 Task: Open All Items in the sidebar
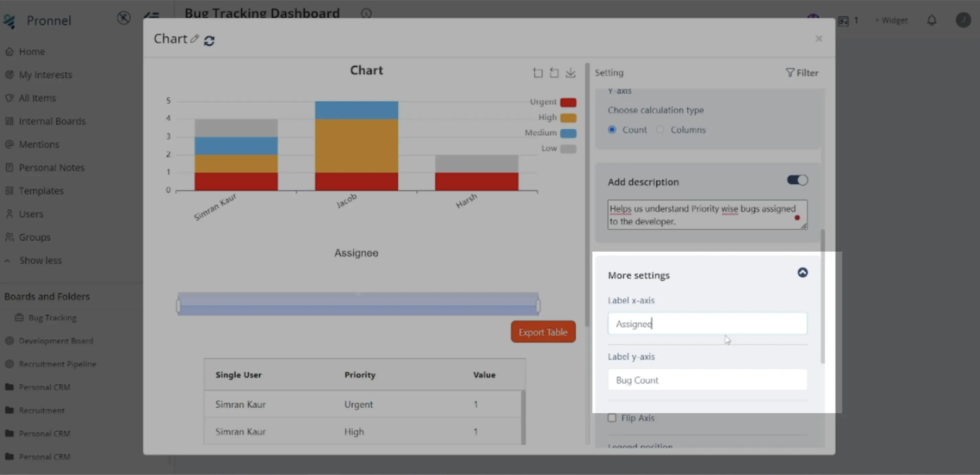click(x=37, y=98)
